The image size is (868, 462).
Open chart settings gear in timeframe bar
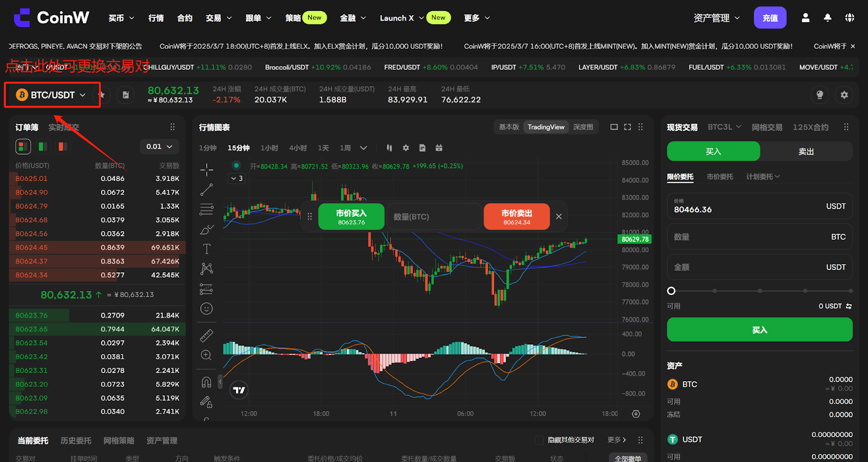coord(406,148)
